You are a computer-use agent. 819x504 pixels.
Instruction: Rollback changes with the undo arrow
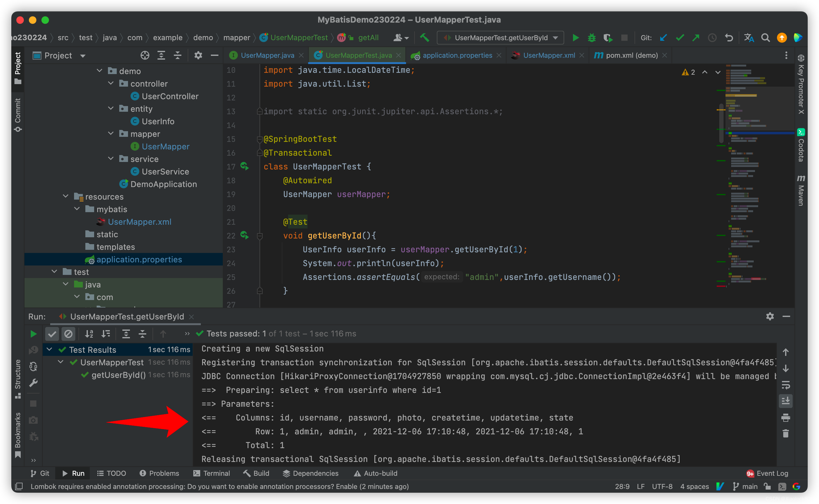click(x=729, y=38)
